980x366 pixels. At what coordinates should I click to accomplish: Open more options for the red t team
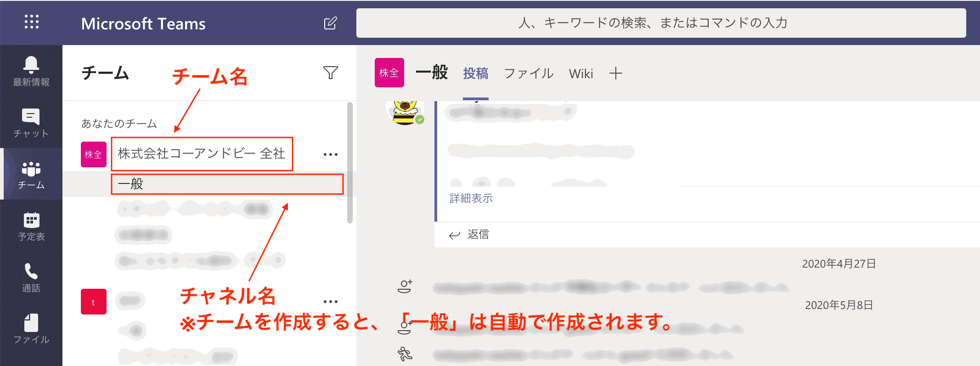click(330, 302)
